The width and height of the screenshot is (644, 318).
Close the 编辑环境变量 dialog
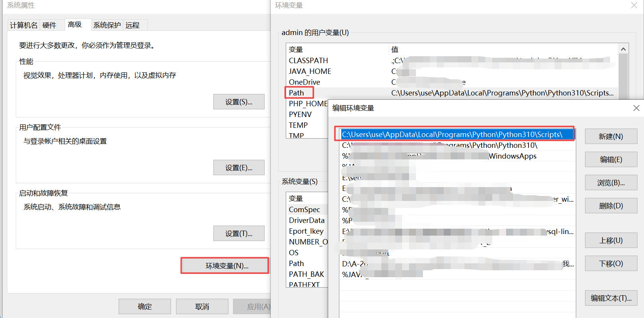pos(636,108)
